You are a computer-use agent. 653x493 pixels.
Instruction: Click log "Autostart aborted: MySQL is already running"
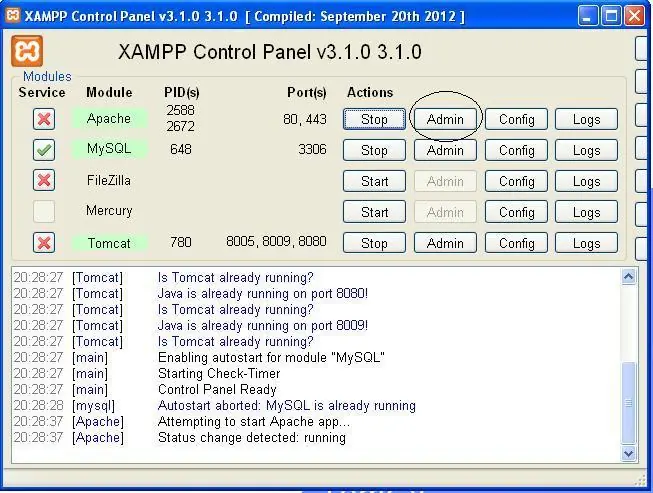[287, 406]
